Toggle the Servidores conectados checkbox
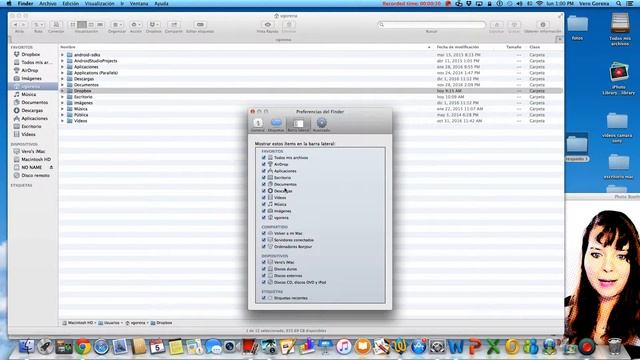Screen dimensions: 640x360 tap(264, 240)
